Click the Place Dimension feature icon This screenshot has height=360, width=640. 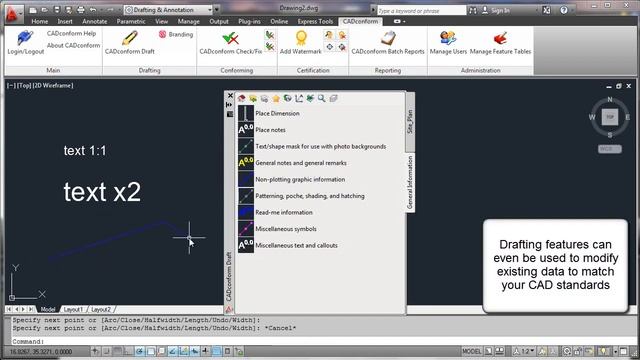pyautogui.click(x=246, y=113)
